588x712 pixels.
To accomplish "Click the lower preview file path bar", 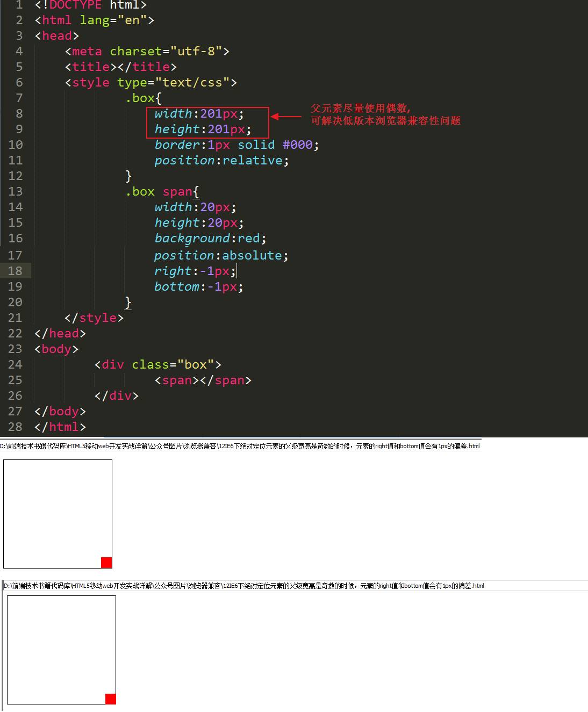I will point(244,586).
